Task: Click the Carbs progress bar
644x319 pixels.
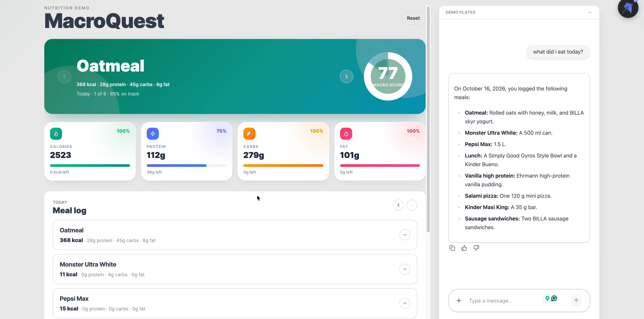Action: pyautogui.click(x=283, y=165)
